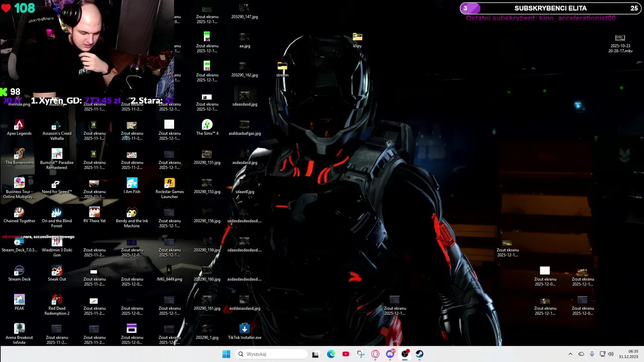Select the I Am Fish shortcut
This screenshot has width=644, height=362.
click(132, 186)
